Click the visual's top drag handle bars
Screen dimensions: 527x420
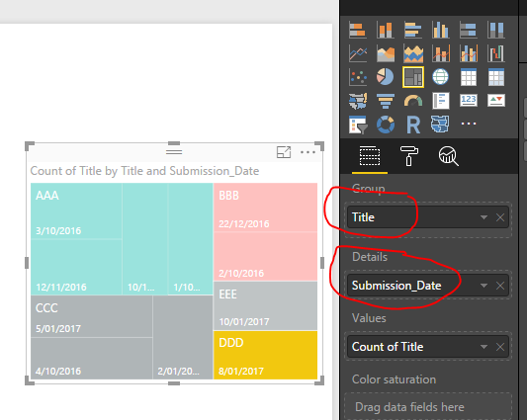pos(174,152)
